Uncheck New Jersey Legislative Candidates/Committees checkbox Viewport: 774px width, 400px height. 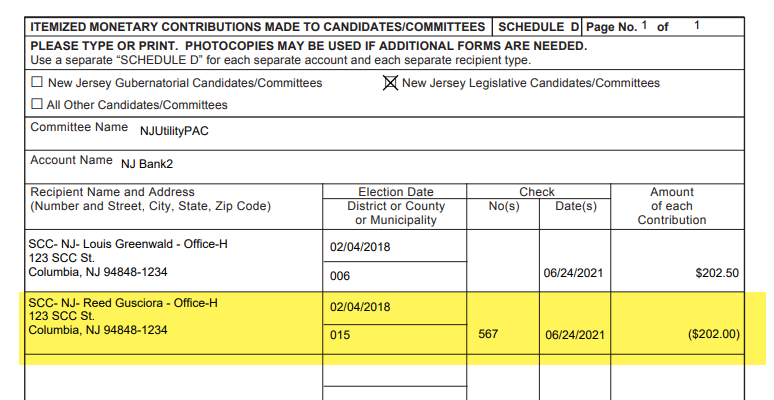pyautogui.click(x=390, y=83)
